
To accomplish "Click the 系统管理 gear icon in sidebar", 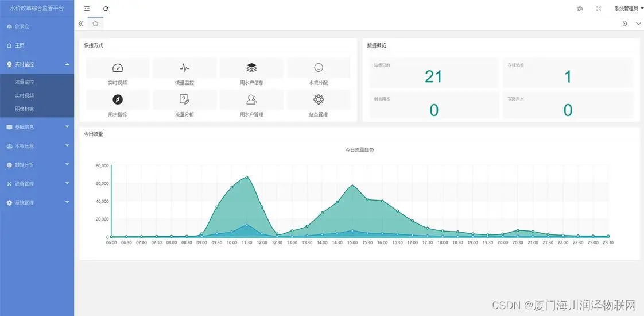I will coord(9,203).
